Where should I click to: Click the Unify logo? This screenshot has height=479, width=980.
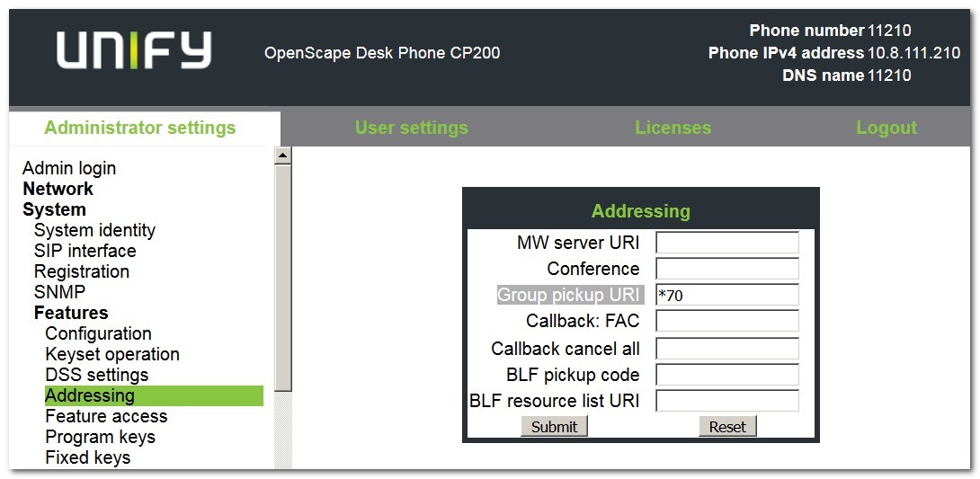(134, 50)
